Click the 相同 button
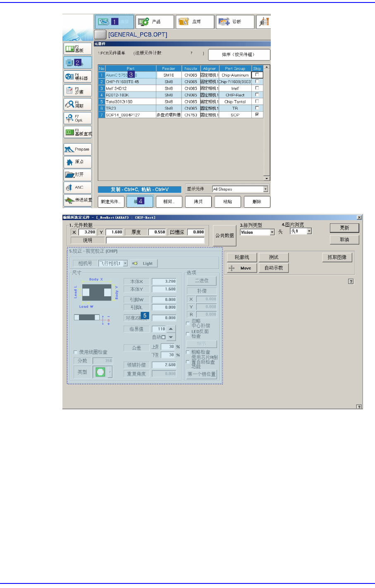 [x=169, y=202]
